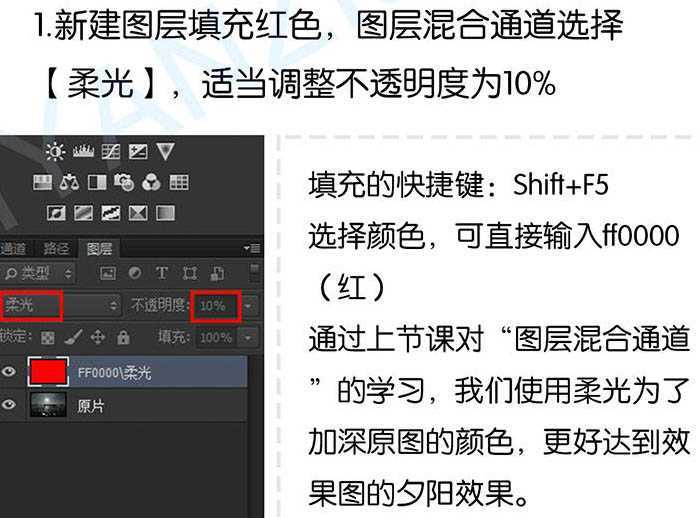Filter for adjustment layers icon
The width and height of the screenshot is (698, 518).
pyautogui.click(x=135, y=273)
